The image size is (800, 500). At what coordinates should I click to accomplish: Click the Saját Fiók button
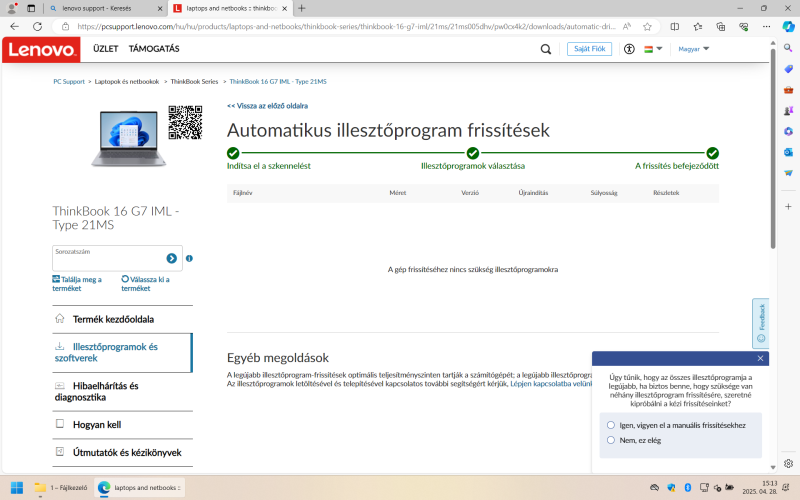589,49
